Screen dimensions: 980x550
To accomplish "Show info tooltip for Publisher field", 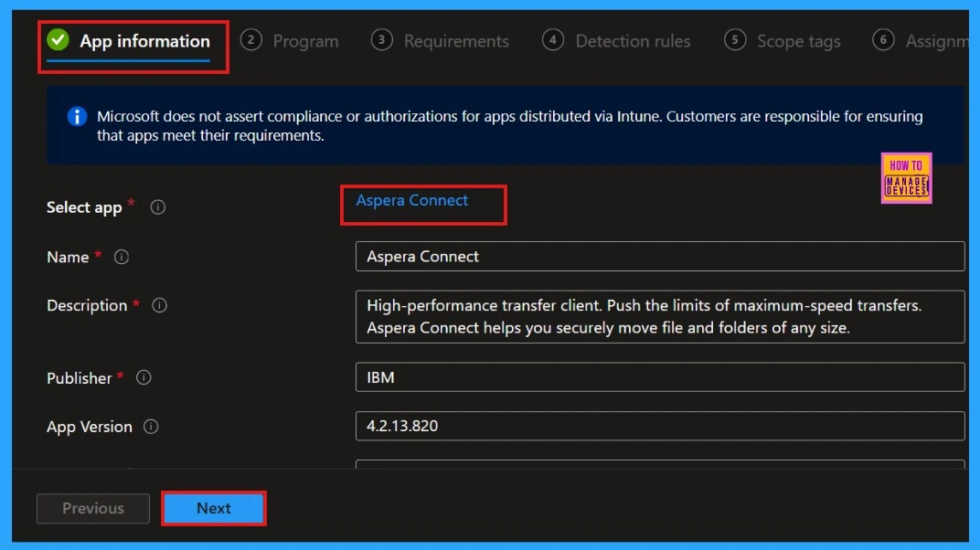I will [x=144, y=377].
